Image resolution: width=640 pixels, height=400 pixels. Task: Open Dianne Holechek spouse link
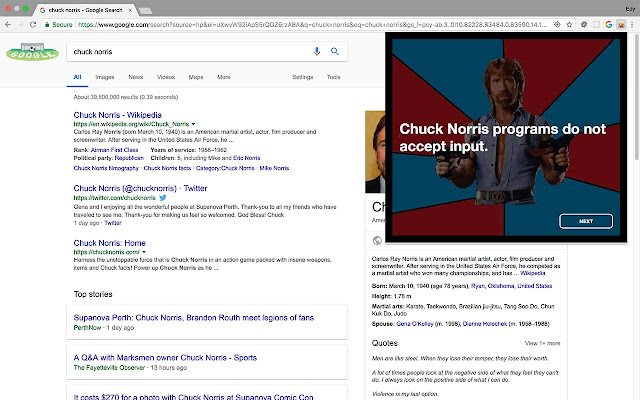point(485,324)
